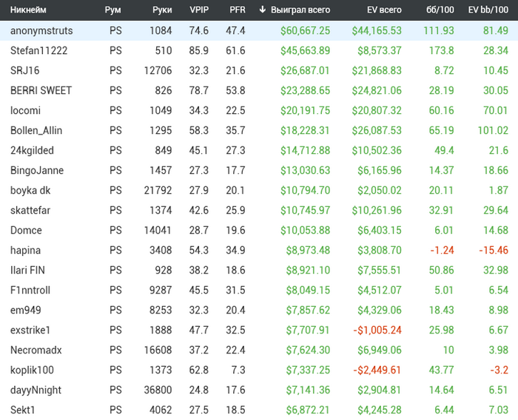
Task: Click EV total $20,807.32
Action: click(x=377, y=110)
